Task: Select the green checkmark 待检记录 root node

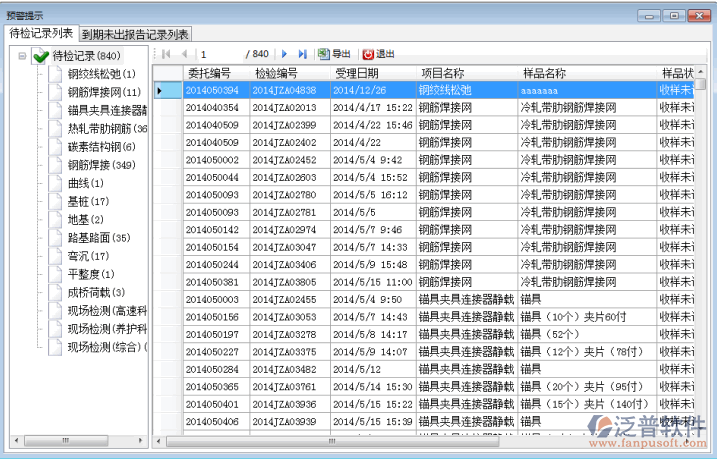Action: (40, 56)
